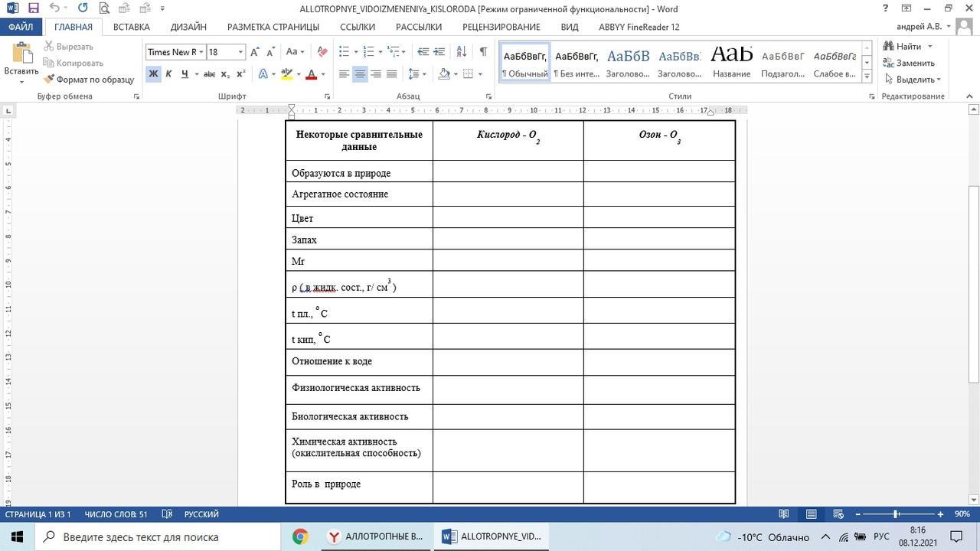Viewport: 980px width, 551px height.
Task: Open the font name dropdown (Times New R)
Action: click(201, 52)
